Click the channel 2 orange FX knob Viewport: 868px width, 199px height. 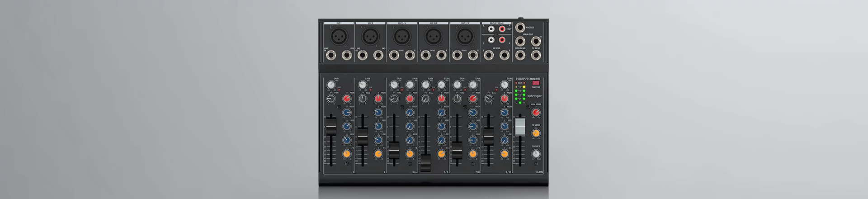pyautogui.click(x=378, y=154)
